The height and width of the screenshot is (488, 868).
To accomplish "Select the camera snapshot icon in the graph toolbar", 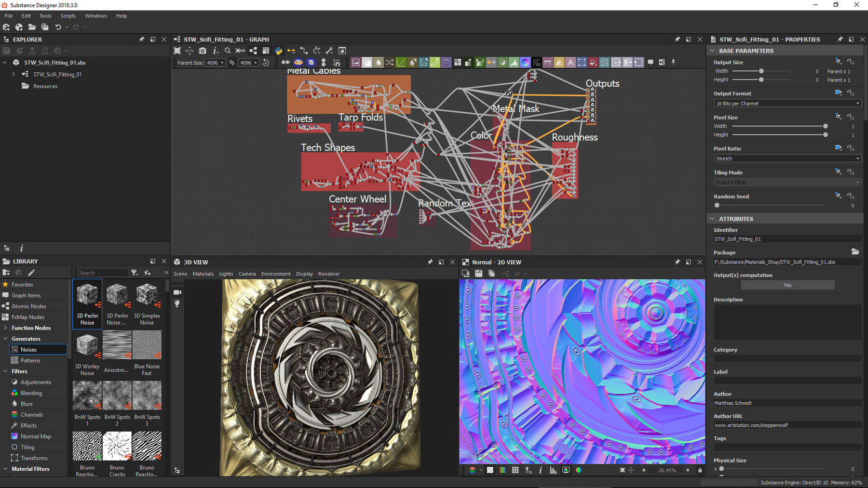I will 203,51.
